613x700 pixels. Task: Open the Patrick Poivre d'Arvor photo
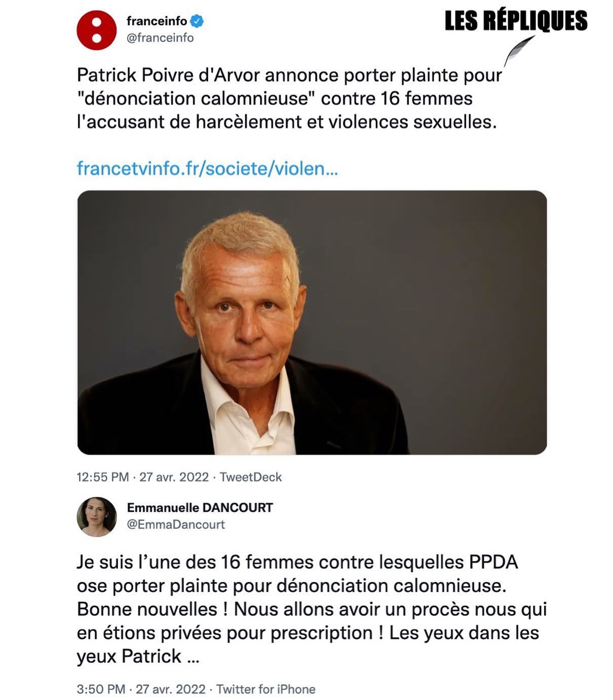coord(312,322)
